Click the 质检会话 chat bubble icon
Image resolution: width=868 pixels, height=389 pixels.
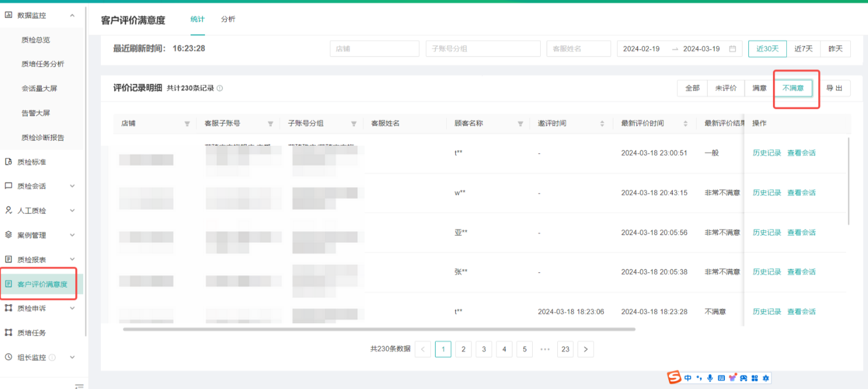(9, 186)
